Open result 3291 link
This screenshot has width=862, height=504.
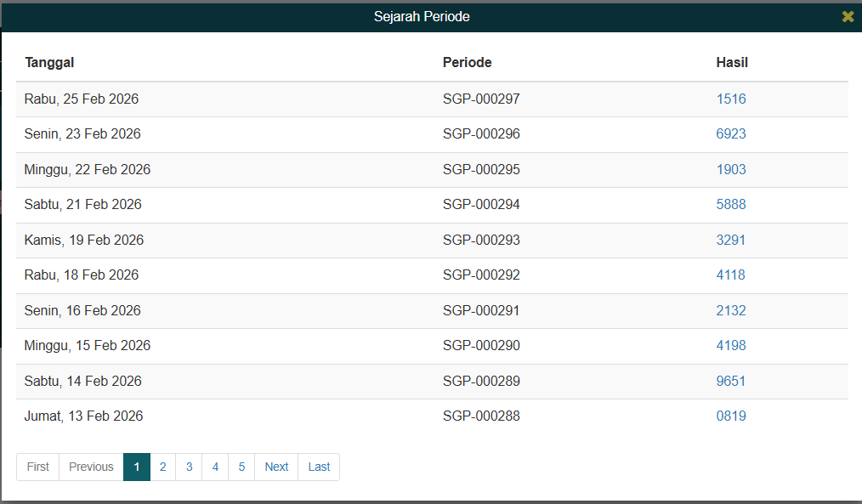click(x=731, y=240)
